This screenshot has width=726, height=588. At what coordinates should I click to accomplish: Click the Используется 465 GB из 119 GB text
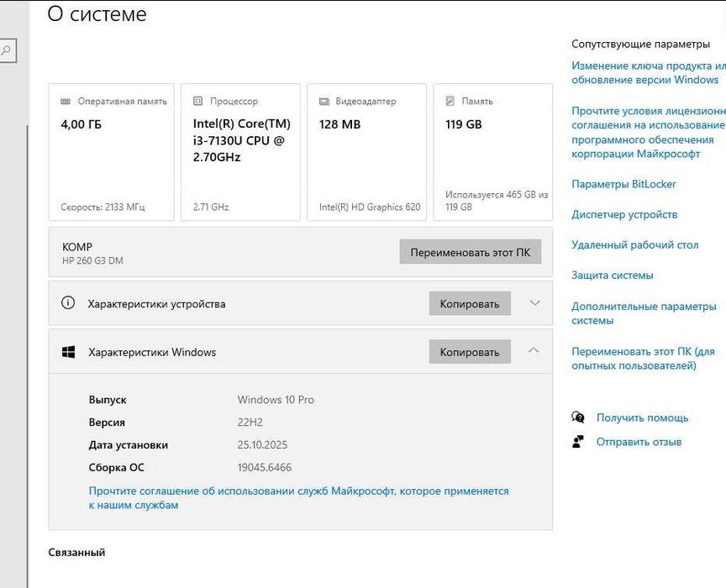(x=497, y=201)
